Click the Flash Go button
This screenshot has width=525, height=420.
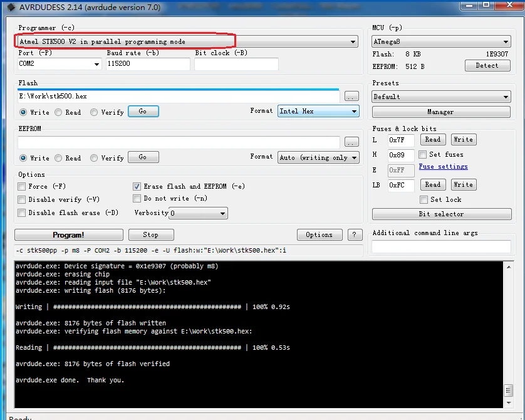(x=143, y=111)
